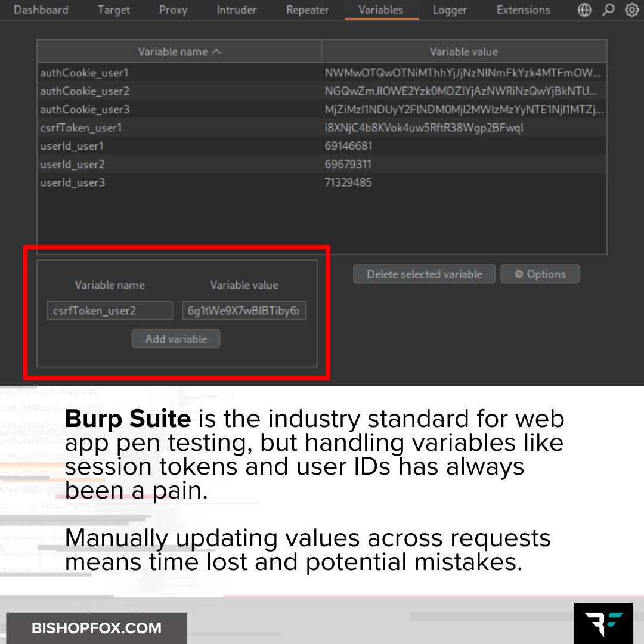Toggle sort arrow on Variable name header
The height and width of the screenshot is (644, 644).
tap(217, 52)
